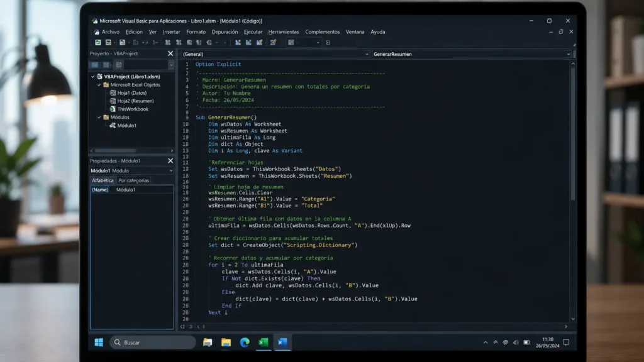Open the Módulo1 Módulo properties dropdown
The height and width of the screenshot is (362, 644).
(x=171, y=171)
